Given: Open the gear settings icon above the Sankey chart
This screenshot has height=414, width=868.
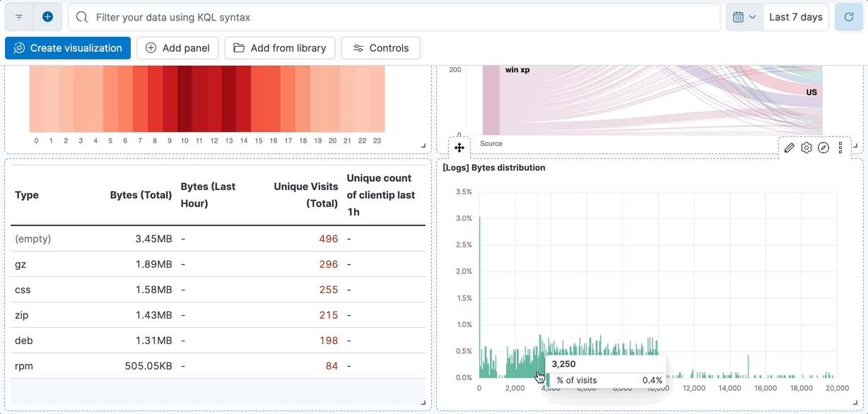Looking at the screenshot, I should (807, 148).
